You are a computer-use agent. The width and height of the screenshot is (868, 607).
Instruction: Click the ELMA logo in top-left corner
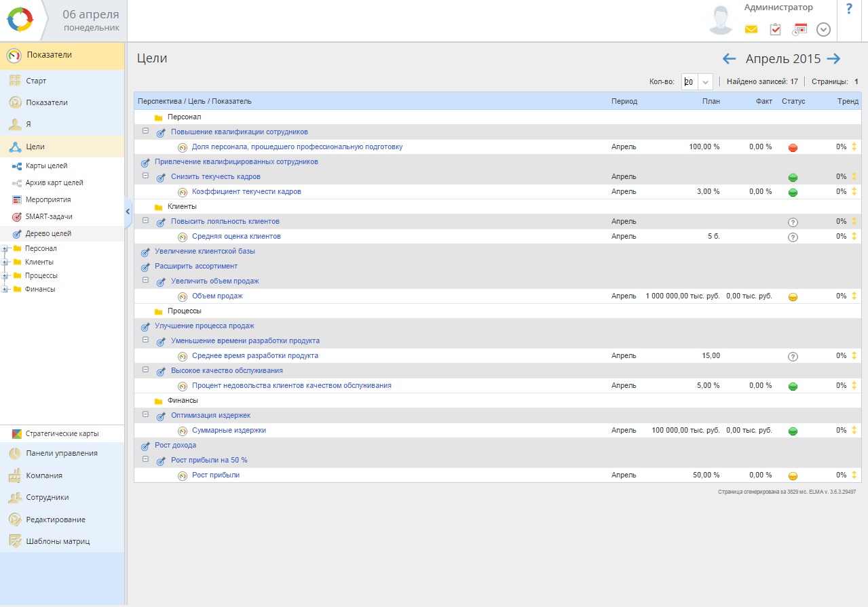(x=20, y=20)
